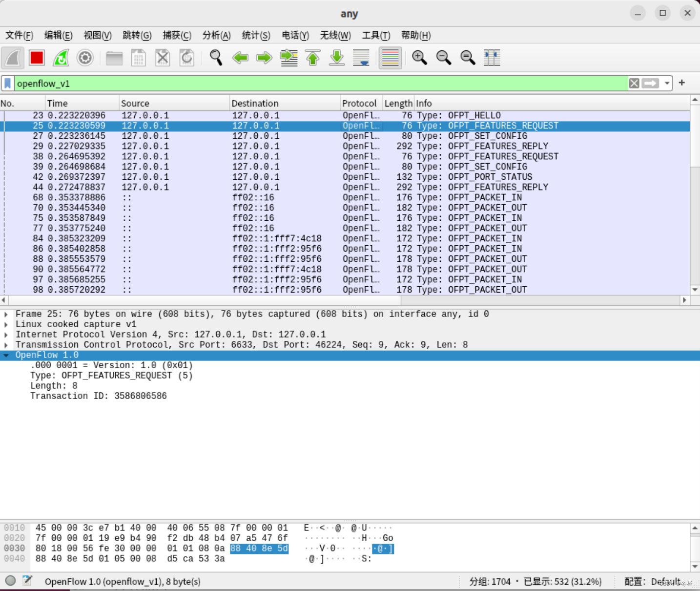
Task: Open the 文件(F) menu
Action: pos(20,35)
